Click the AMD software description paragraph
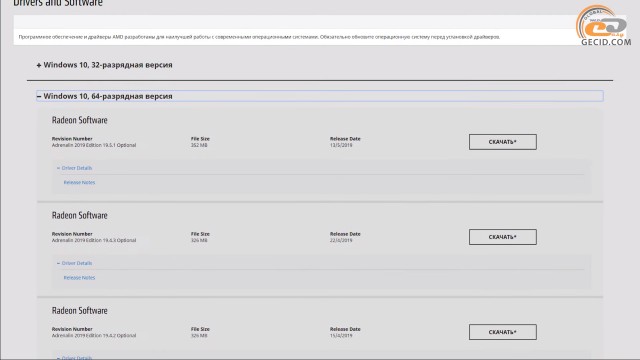The height and width of the screenshot is (360, 640). click(259, 37)
